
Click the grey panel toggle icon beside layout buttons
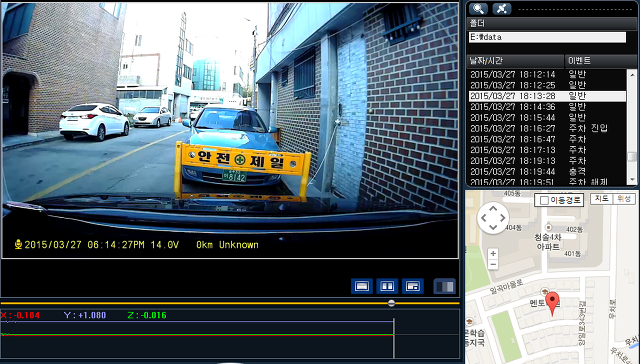[x=444, y=286]
